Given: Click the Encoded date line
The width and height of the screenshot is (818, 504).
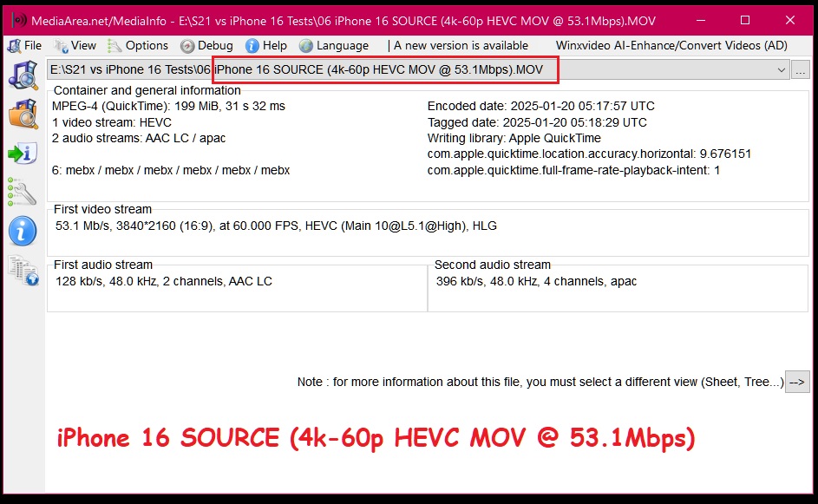Looking at the screenshot, I should click(x=541, y=106).
